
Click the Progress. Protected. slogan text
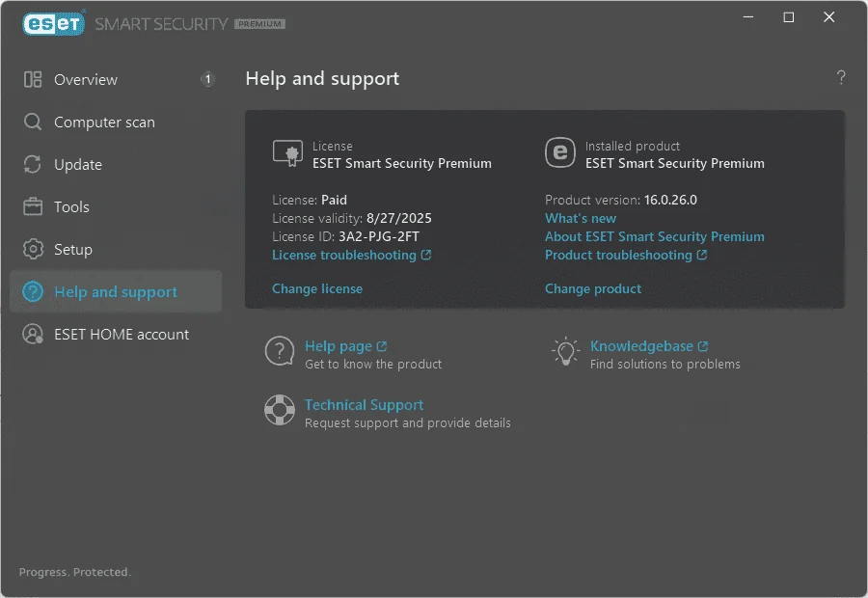[x=74, y=572]
